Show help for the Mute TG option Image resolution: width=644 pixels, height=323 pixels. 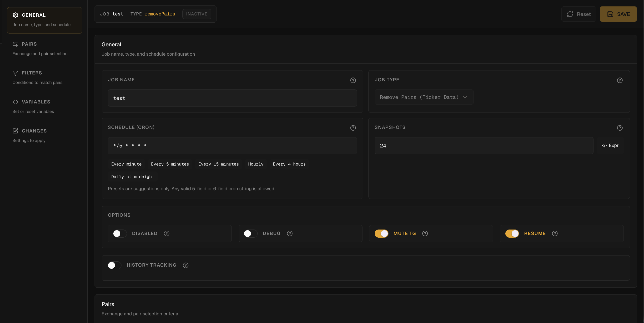click(x=425, y=233)
